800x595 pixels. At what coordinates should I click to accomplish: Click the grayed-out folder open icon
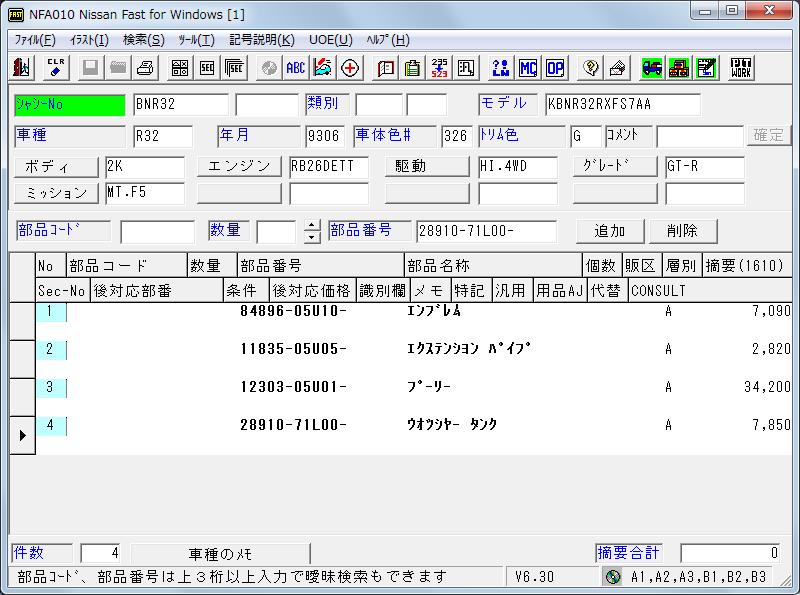point(118,68)
